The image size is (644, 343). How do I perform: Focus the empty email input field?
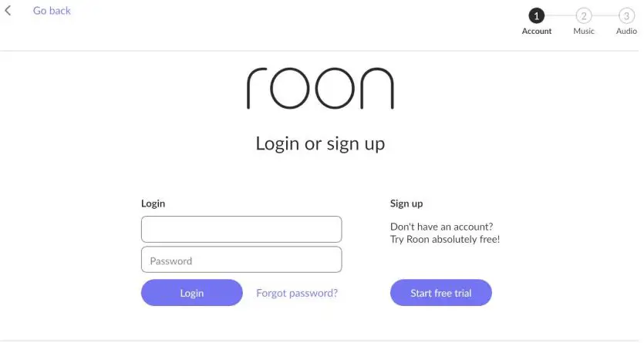point(241,229)
